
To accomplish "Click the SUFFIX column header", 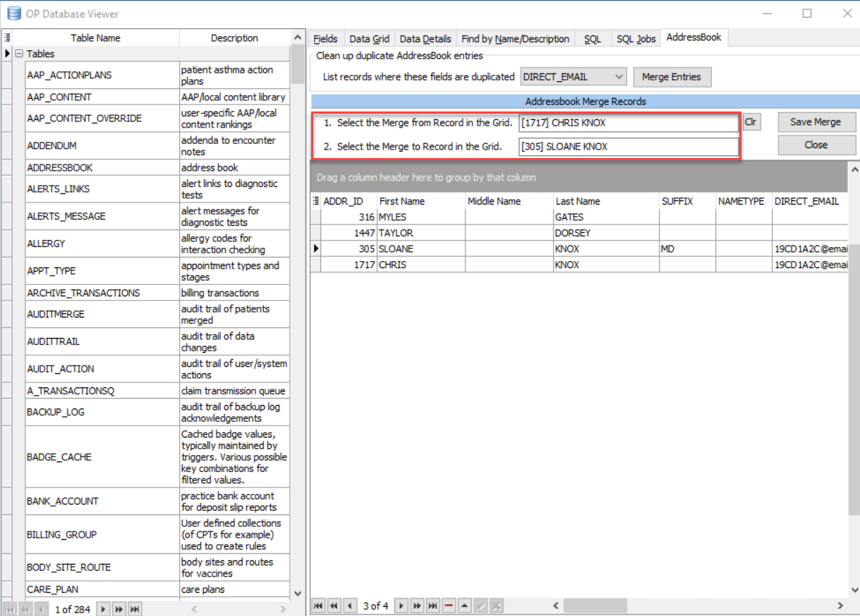I will pos(687,201).
